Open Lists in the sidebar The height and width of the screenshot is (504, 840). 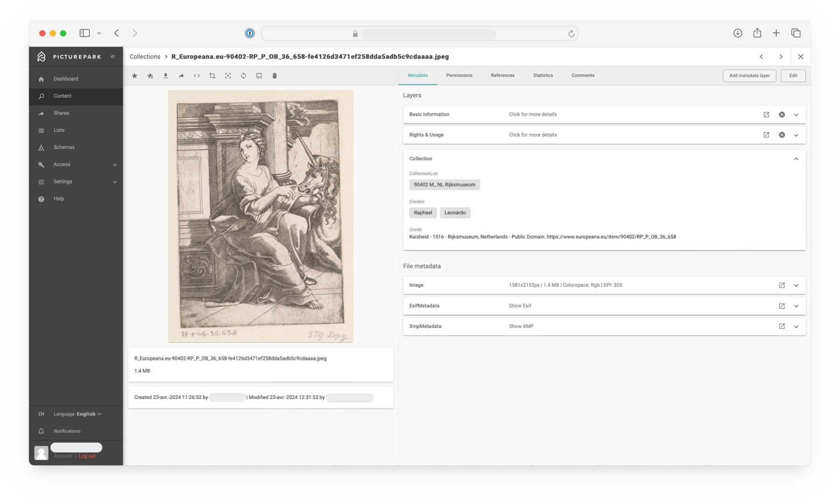point(76,130)
